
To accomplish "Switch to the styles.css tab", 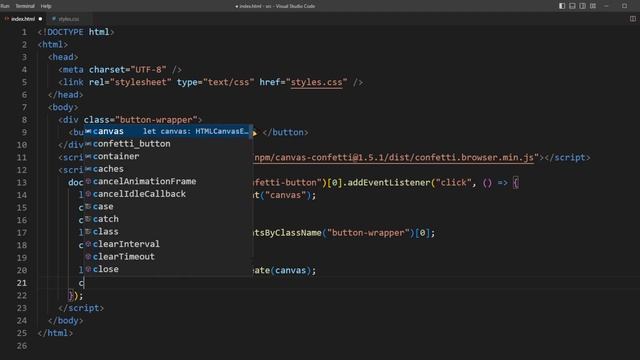I will 68,19.
